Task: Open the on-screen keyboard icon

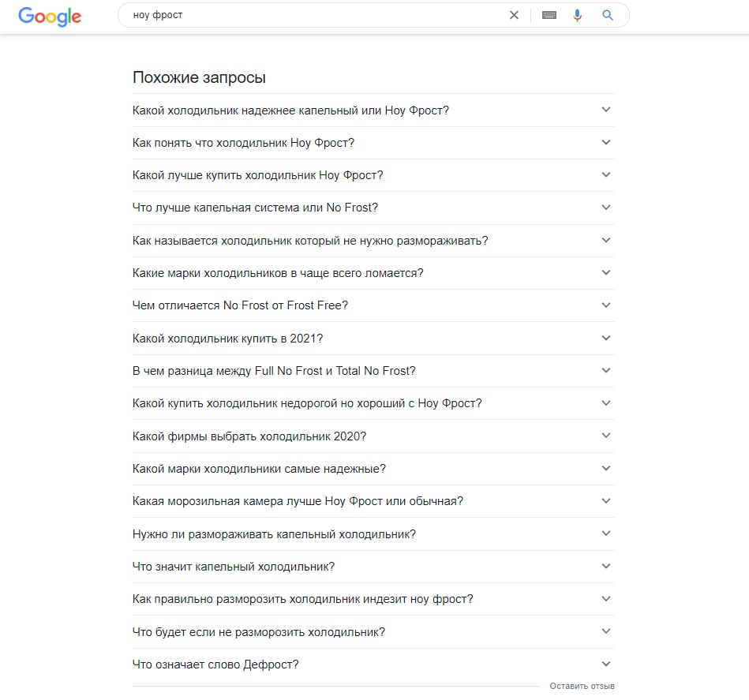Action: (x=549, y=15)
